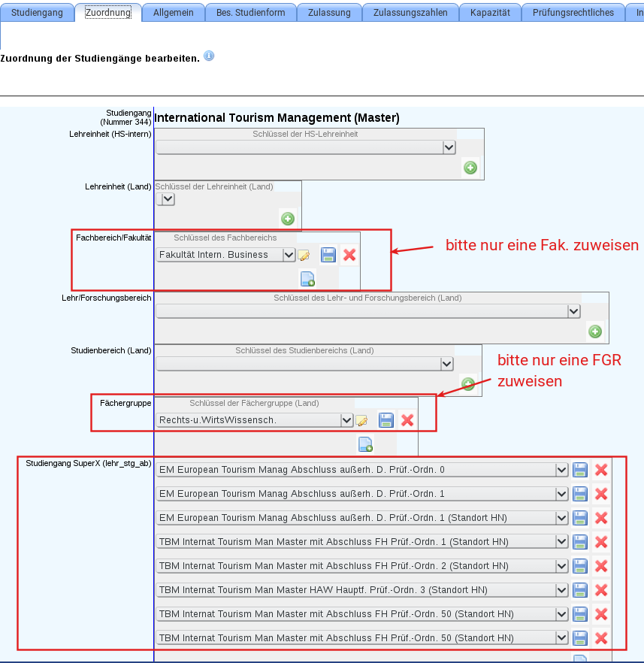Add a new Fächergruppe entry with document-plus icon

click(365, 444)
